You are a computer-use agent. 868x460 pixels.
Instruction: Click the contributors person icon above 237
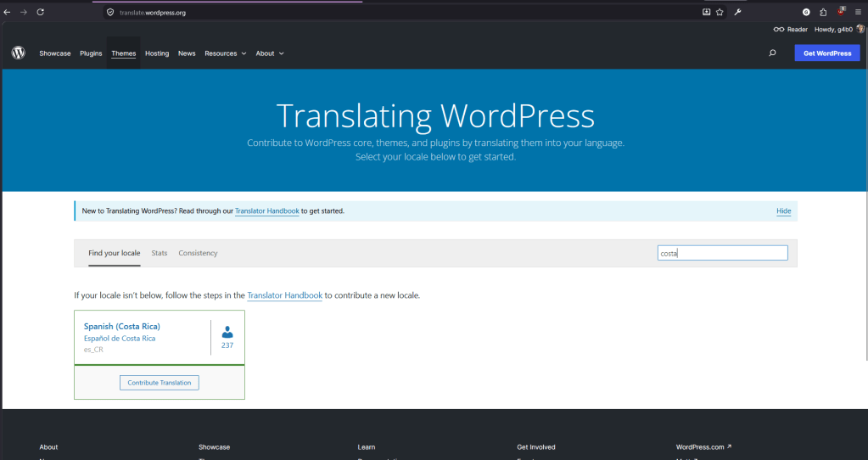[227, 332]
